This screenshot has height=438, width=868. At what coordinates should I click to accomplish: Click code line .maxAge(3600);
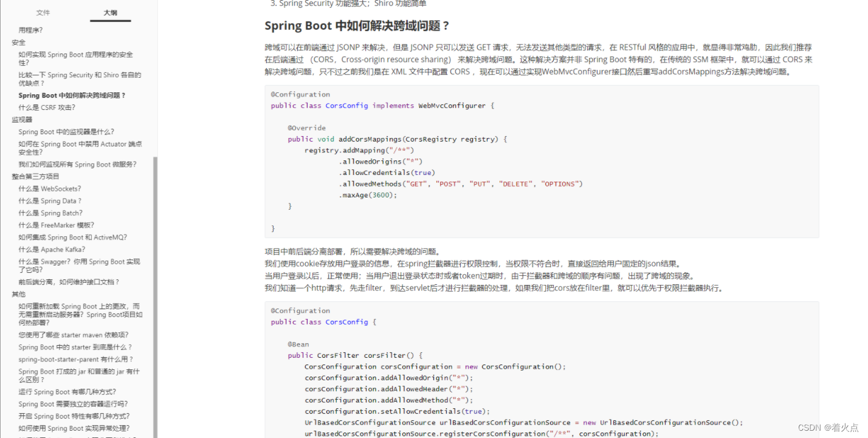point(368,195)
